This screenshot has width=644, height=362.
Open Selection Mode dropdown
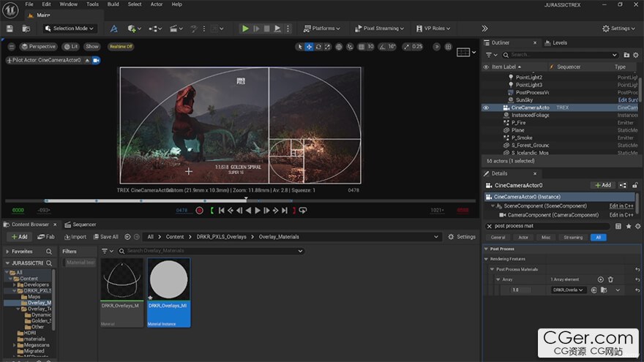[70, 29]
